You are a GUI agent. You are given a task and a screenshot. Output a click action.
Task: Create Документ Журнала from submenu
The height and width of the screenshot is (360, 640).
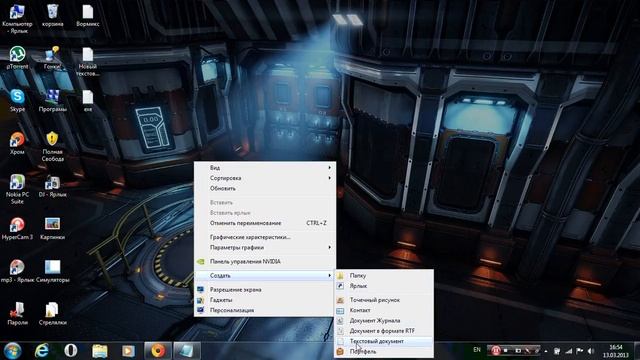(x=384, y=320)
